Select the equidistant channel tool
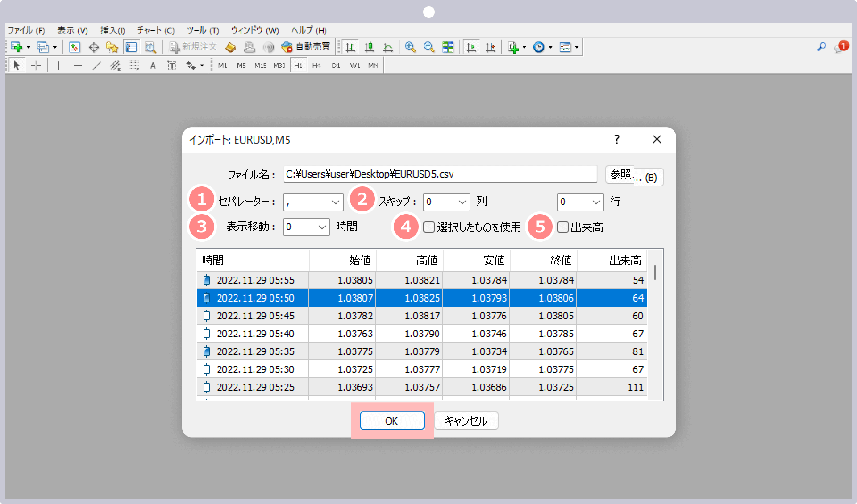This screenshot has width=857, height=504. 115,66
